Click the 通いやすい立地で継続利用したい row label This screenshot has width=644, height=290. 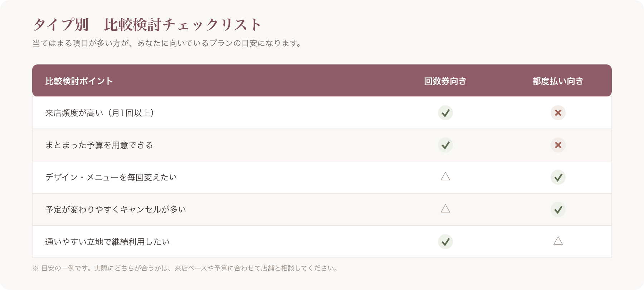click(x=107, y=242)
